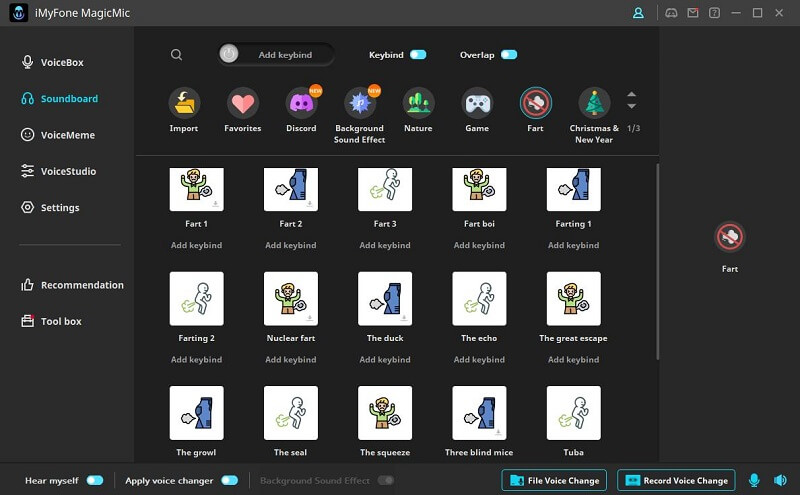Toggle the Background Sound Effect switch
This screenshot has height=495, width=800.
click(386, 480)
